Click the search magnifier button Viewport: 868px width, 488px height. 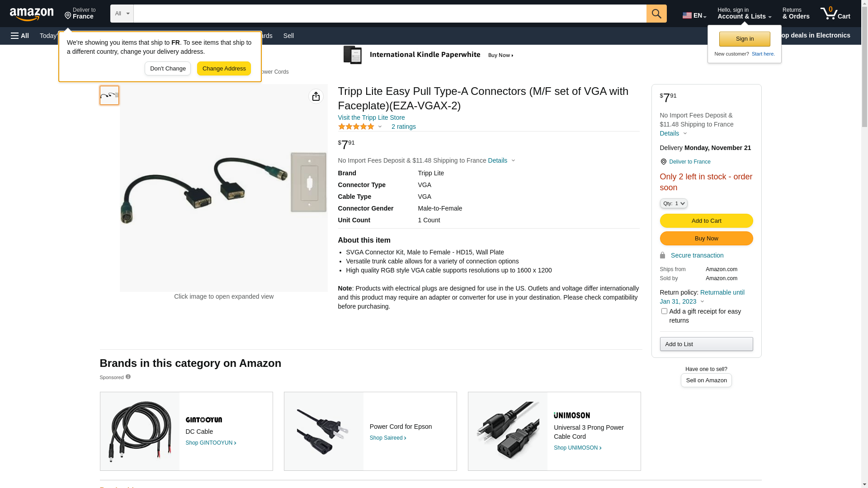656,14
